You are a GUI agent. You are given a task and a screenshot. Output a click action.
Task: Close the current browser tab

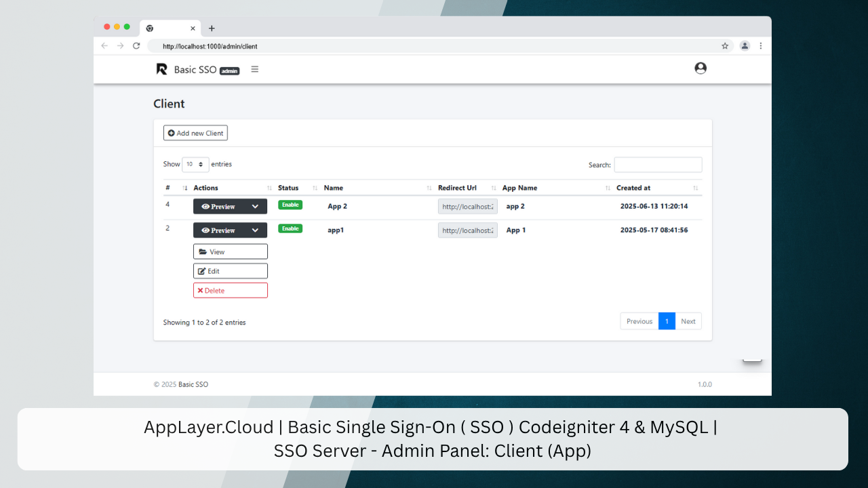click(193, 28)
